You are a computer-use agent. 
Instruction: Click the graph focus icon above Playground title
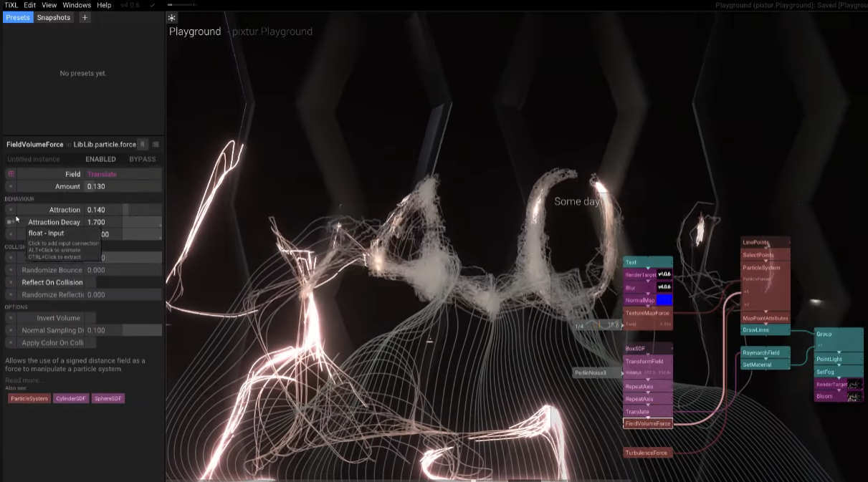click(x=172, y=17)
